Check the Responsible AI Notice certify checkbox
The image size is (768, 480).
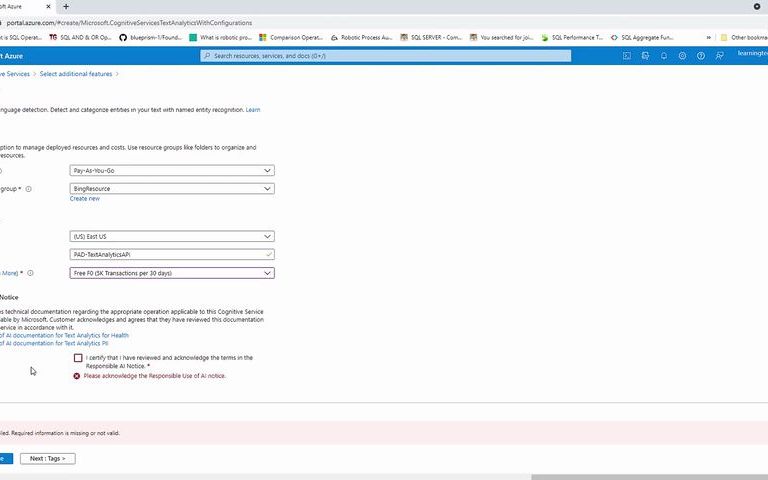[78, 358]
